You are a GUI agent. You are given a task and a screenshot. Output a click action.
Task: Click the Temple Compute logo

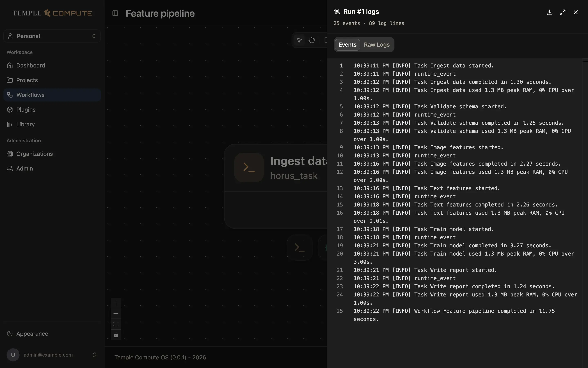52,13
